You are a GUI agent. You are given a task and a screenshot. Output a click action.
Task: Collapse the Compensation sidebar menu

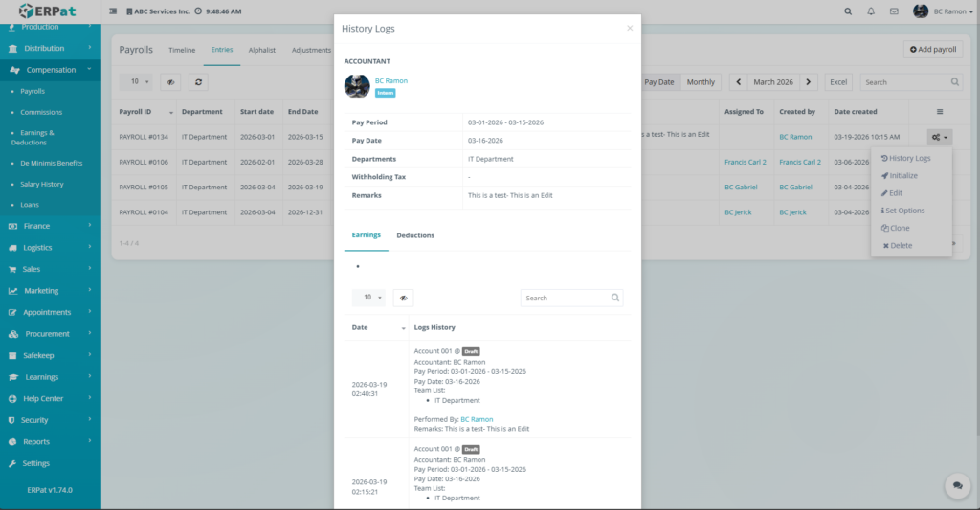coord(51,70)
